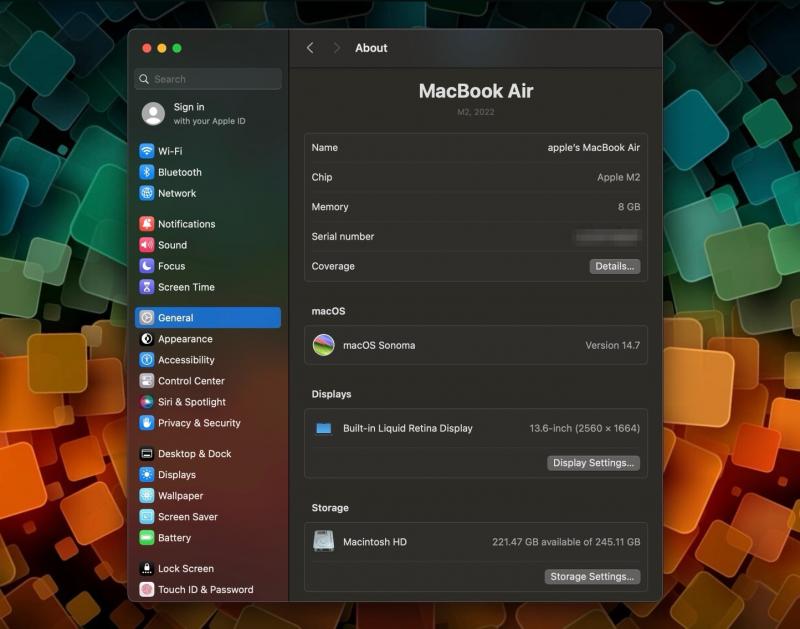Click 221.47 GB available storage text

[x=566, y=542]
